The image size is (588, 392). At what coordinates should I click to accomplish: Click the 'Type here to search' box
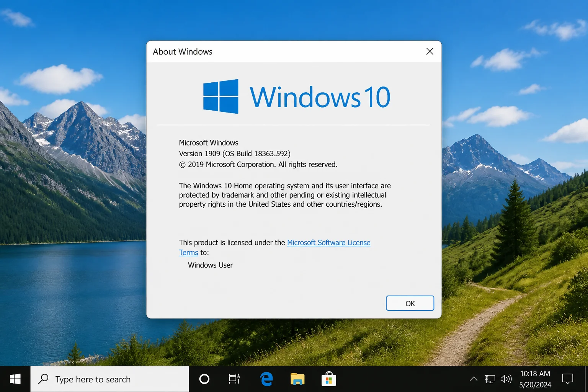(109, 379)
